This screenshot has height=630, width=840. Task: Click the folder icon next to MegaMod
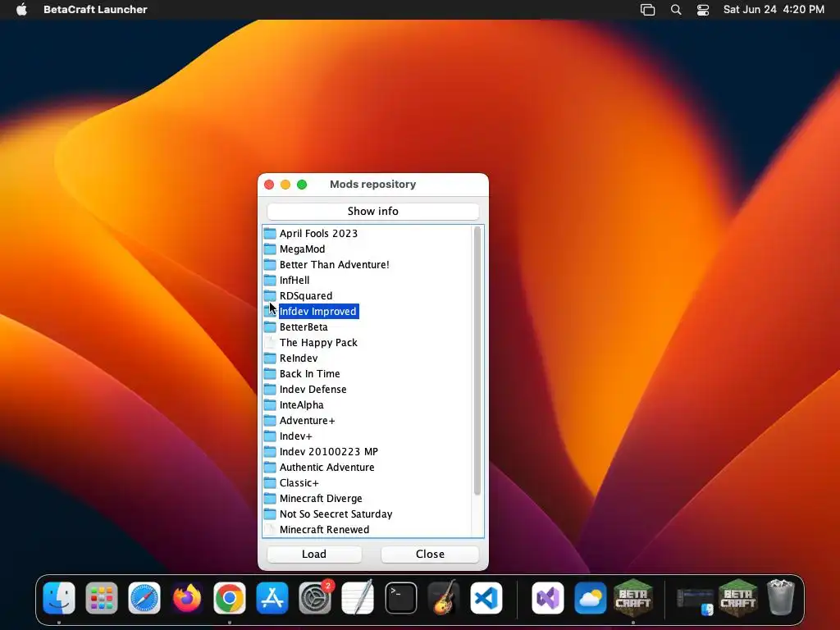pyautogui.click(x=270, y=249)
